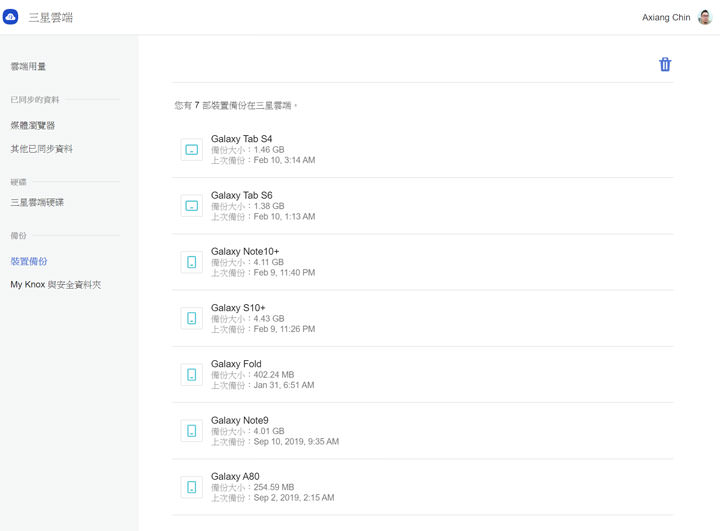Click the Galaxy Tab S4 tablet icon

(191, 150)
